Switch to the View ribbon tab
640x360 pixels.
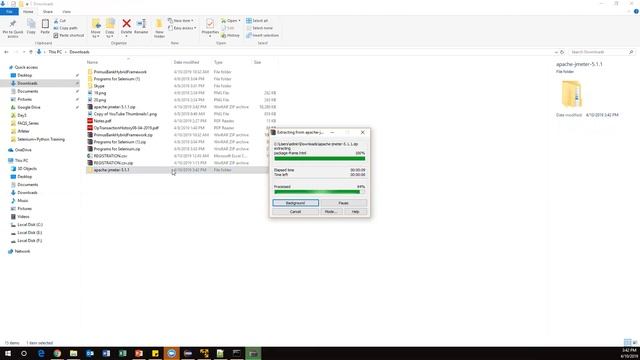point(67,11)
